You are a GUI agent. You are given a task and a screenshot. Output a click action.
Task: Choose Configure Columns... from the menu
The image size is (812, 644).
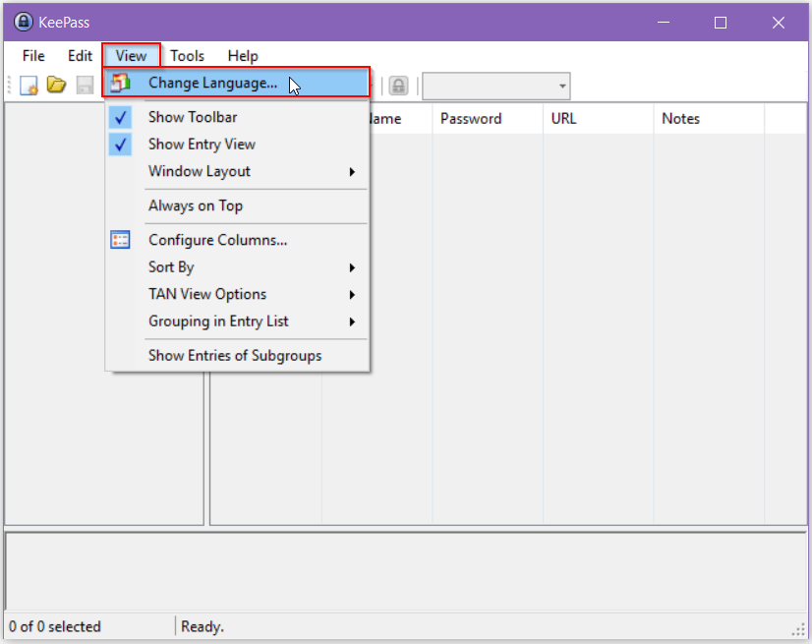(x=237, y=240)
